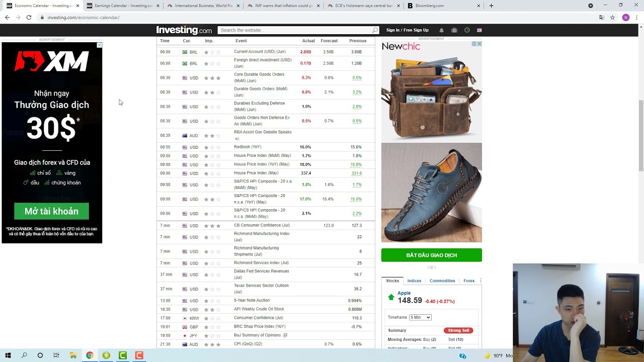
Task: Switch to the Commodities tab
Action: (442, 281)
